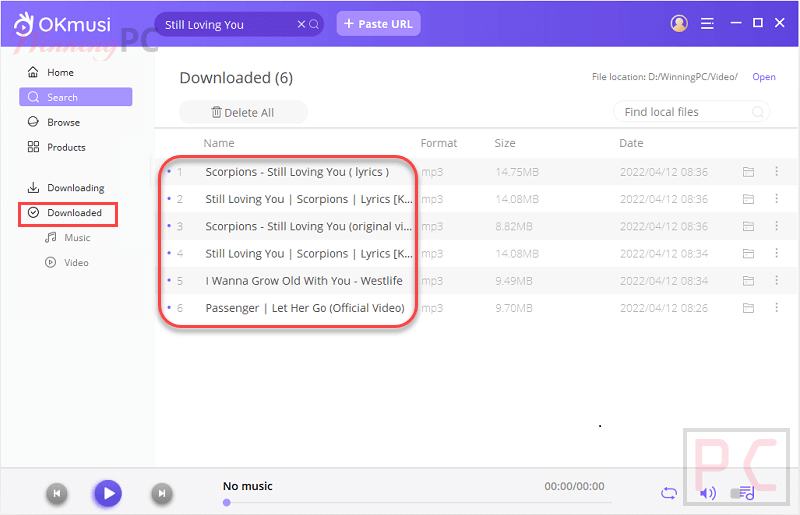Click the Name column header
Viewport: 800px width, 515px height.
pos(219,143)
